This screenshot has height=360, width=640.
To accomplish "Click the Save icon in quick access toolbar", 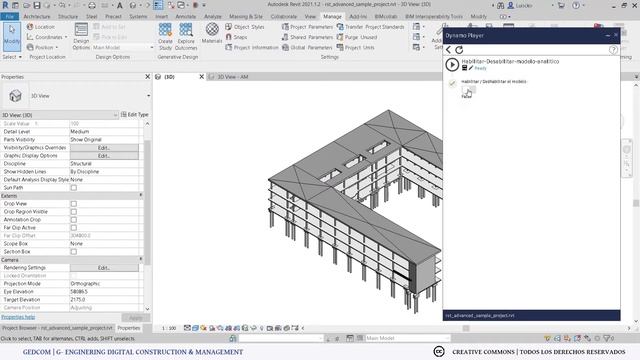I will 37,5.
